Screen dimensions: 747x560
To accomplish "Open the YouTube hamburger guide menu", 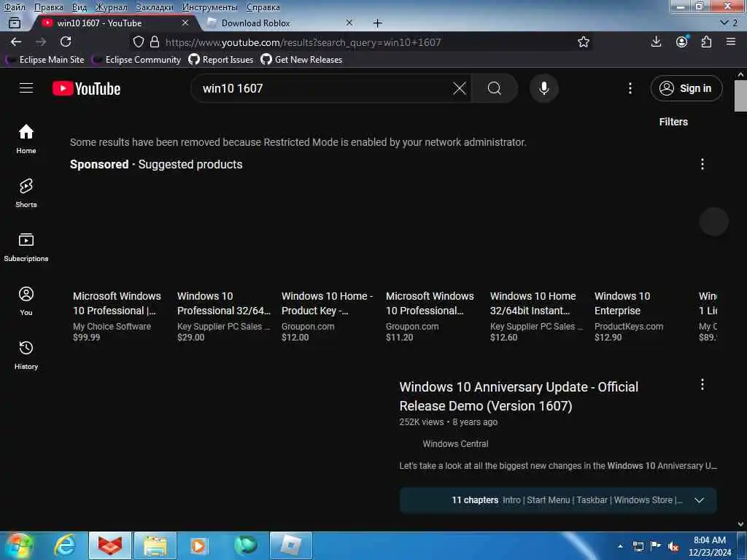I will [26, 88].
